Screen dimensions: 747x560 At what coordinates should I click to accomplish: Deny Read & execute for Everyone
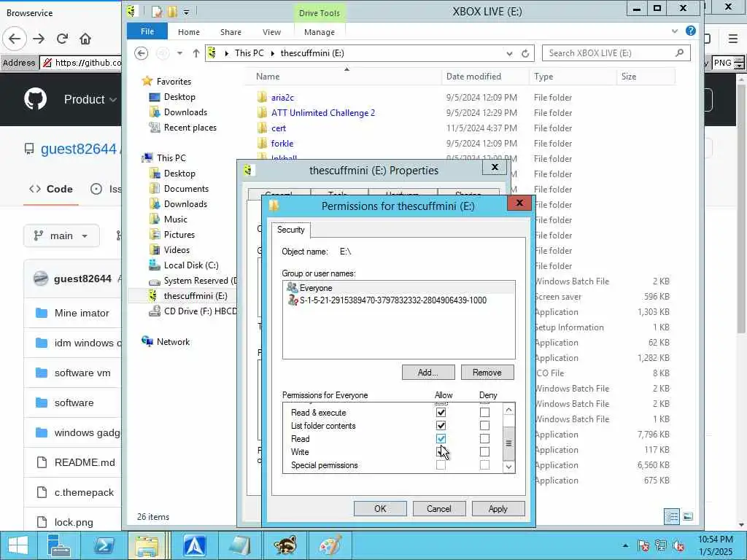484,413
